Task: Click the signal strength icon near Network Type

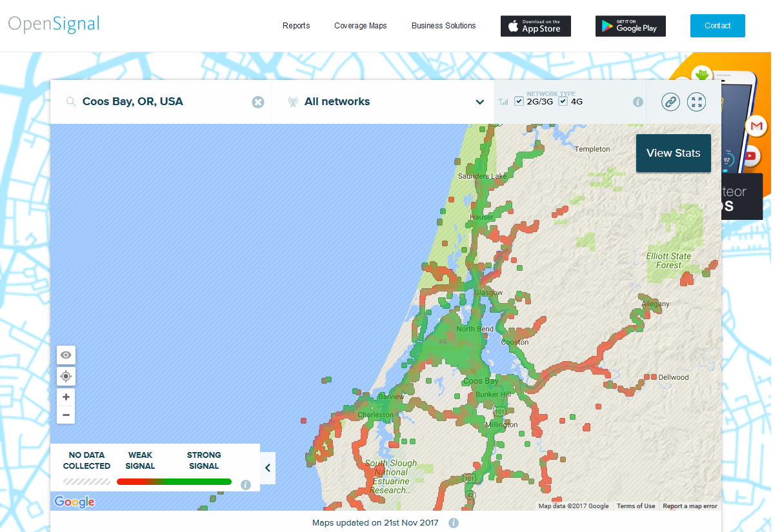Action: 503,102
